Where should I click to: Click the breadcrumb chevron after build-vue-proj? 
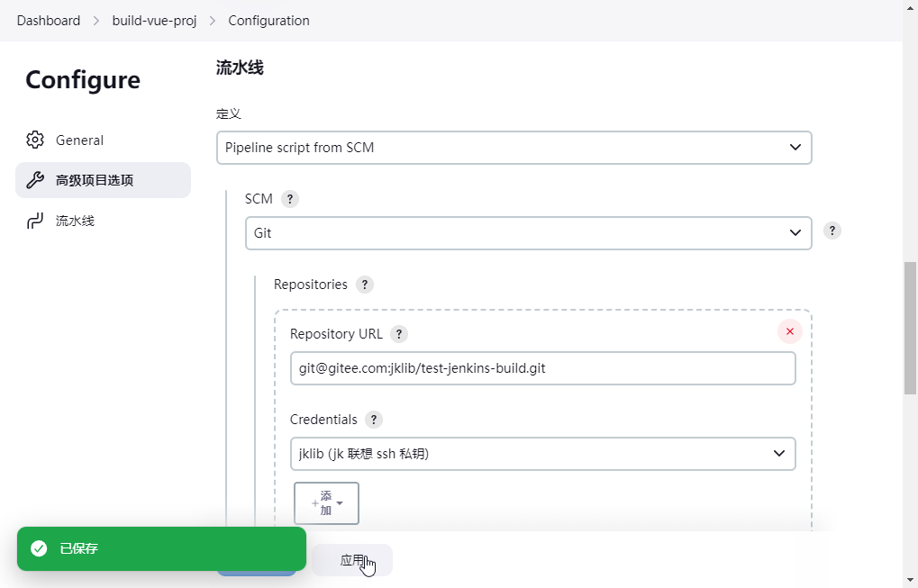pyautogui.click(x=213, y=21)
